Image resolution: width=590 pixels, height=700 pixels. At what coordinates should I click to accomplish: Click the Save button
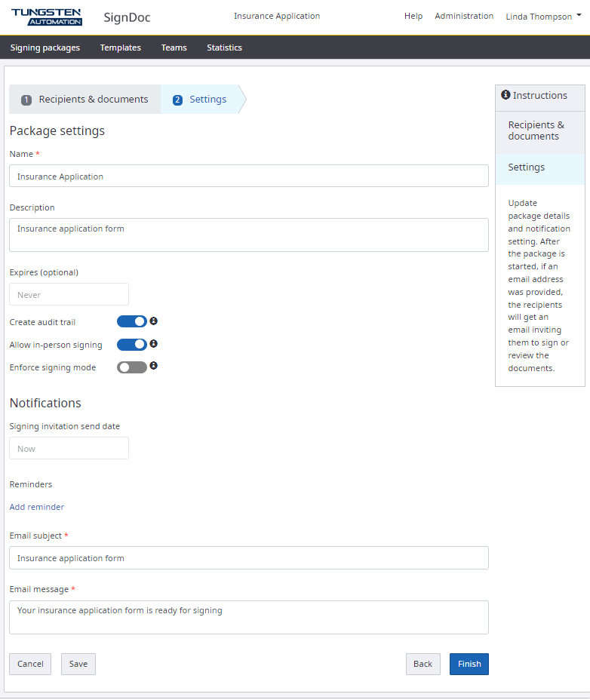click(x=78, y=664)
